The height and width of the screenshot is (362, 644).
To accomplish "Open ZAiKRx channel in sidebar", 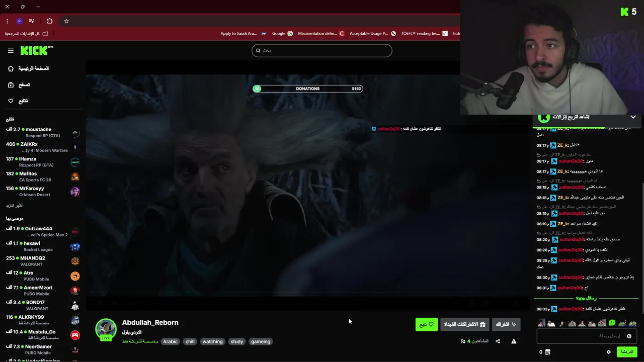I will 42,147.
